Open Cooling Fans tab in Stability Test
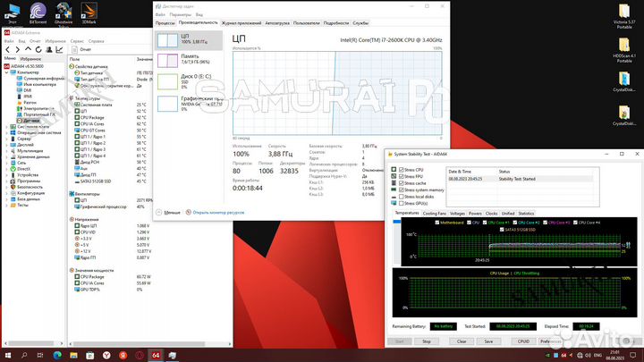This screenshot has width=644, height=362. [x=434, y=214]
